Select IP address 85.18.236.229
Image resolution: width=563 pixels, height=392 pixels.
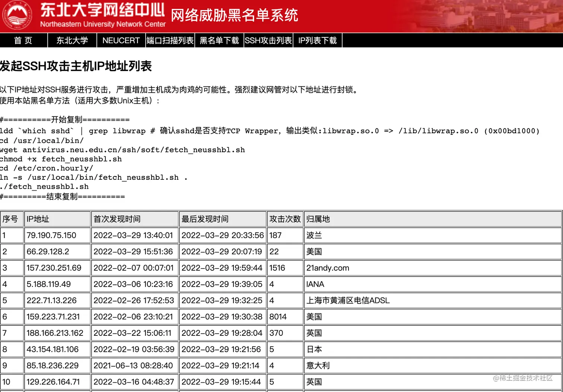pos(53,366)
